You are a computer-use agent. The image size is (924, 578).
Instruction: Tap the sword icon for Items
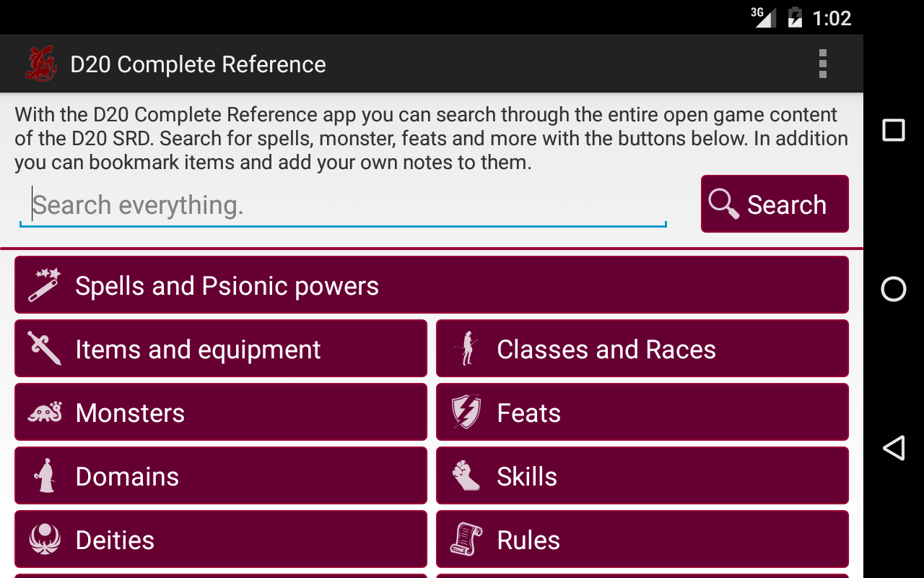coord(44,348)
